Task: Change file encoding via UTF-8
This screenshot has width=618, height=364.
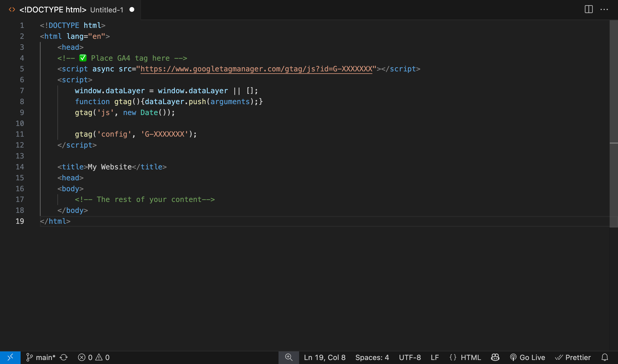Action: pyautogui.click(x=410, y=357)
